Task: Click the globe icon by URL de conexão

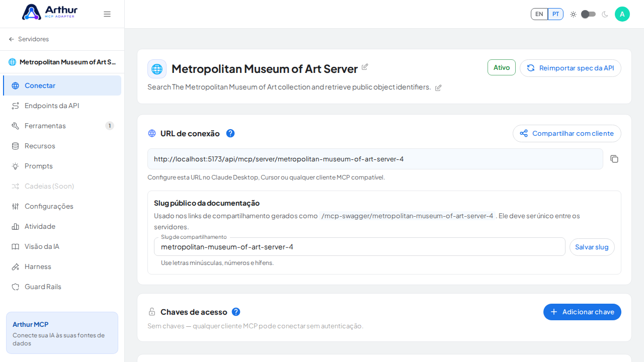Action: click(x=152, y=133)
